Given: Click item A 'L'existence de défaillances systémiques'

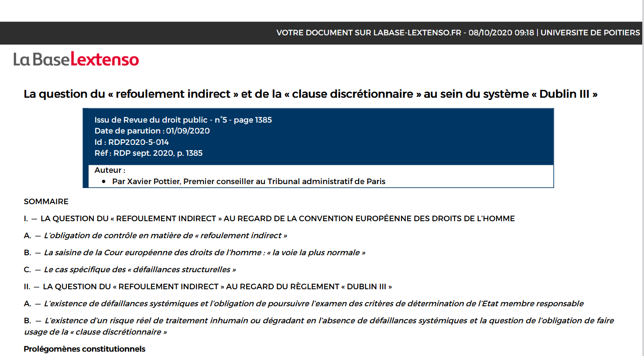Looking at the screenshot, I should pyautogui.click(x=304, y=304).
